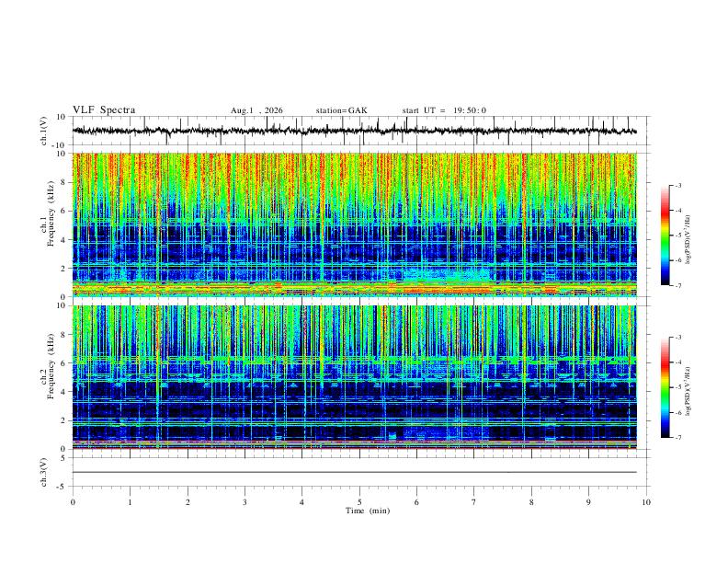Click the -7 label on lower colorbar
This screenshot has height=563, width=728.
pos(678,438)
